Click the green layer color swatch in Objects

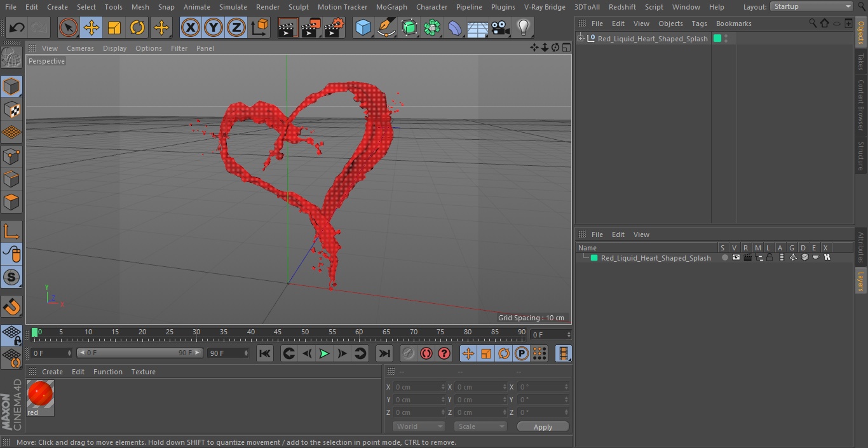tap(717, 39)
